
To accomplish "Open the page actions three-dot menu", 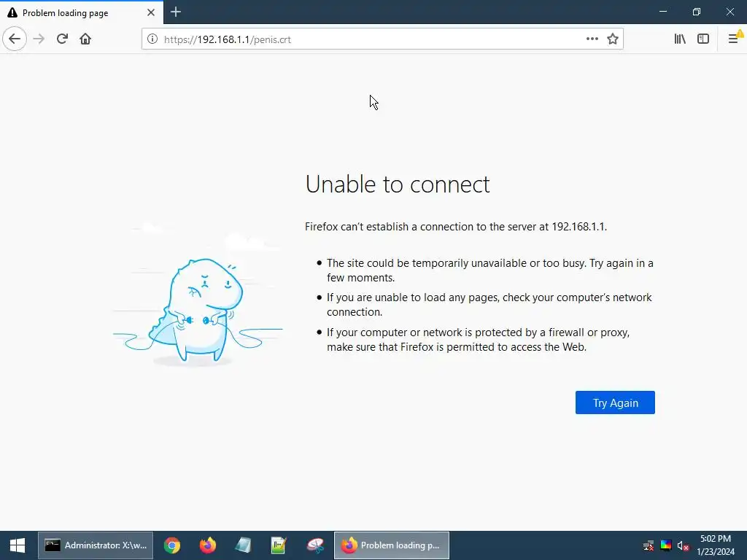I will (592, 39).
